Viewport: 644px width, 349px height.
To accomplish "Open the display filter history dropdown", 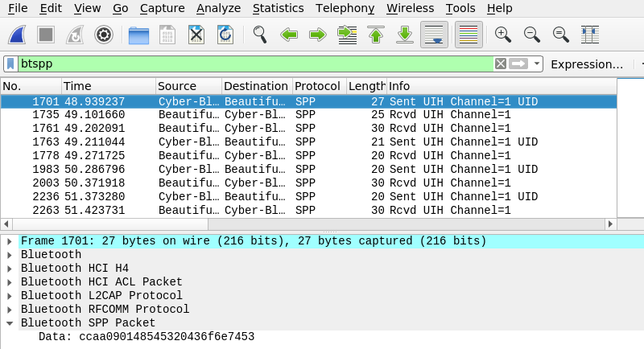I will click(537, 64).
